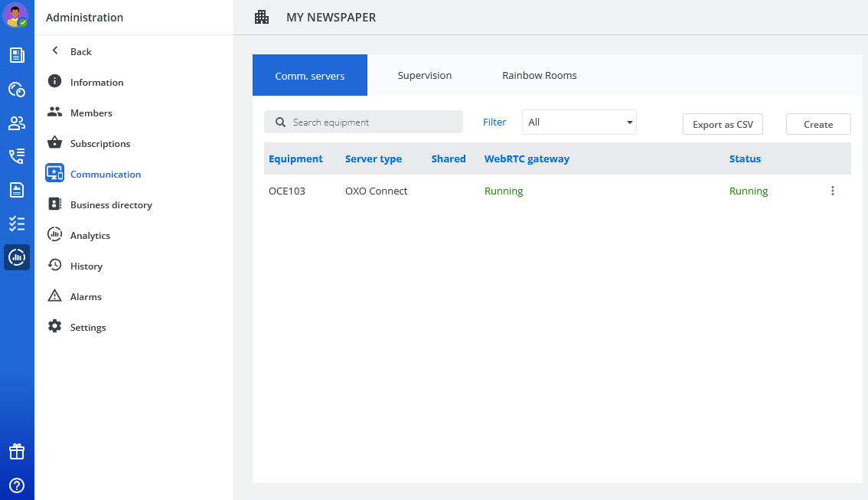Viewport: 868px width, 500px height.
Task: Select the admin dashboard sidebar icon
Action: coord(17,257)
